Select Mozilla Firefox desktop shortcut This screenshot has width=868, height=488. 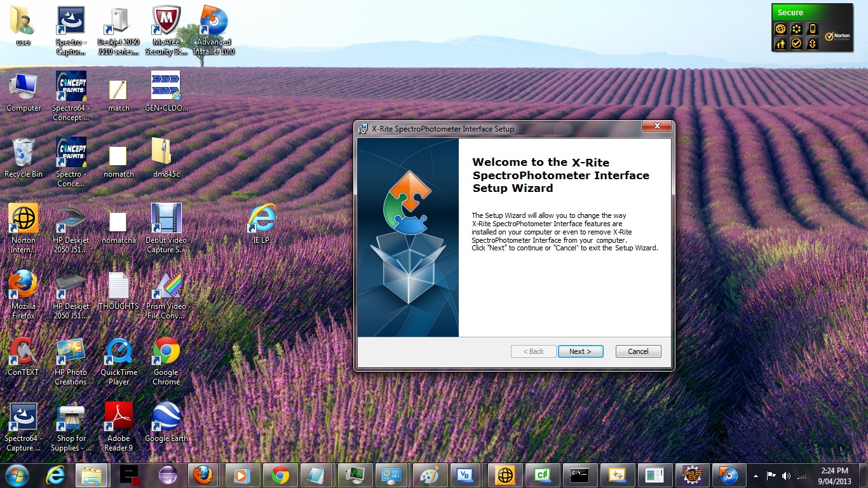(24, 294)
